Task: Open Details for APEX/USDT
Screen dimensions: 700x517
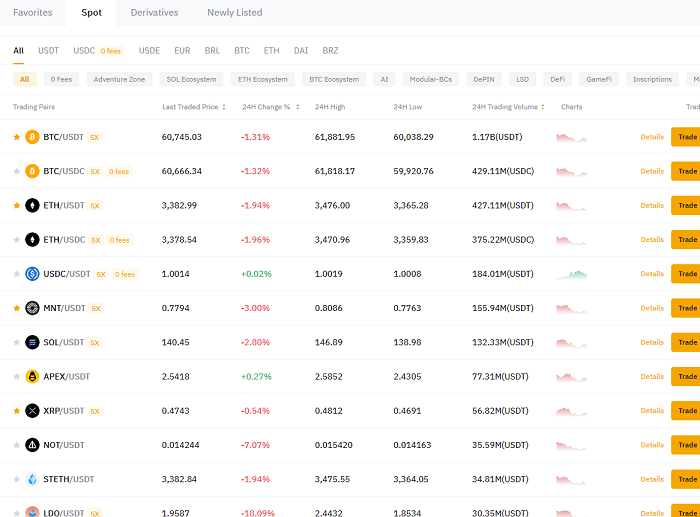Action: click(652, 376)
